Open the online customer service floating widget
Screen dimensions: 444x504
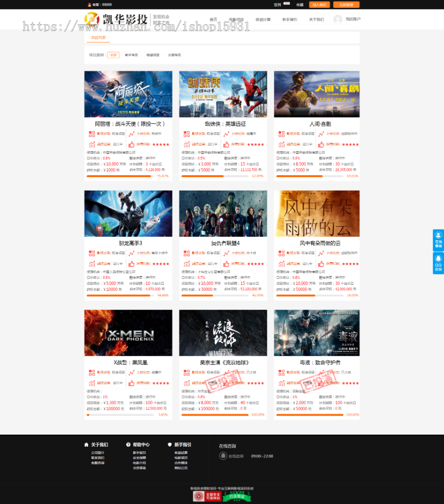pos(438,240)
